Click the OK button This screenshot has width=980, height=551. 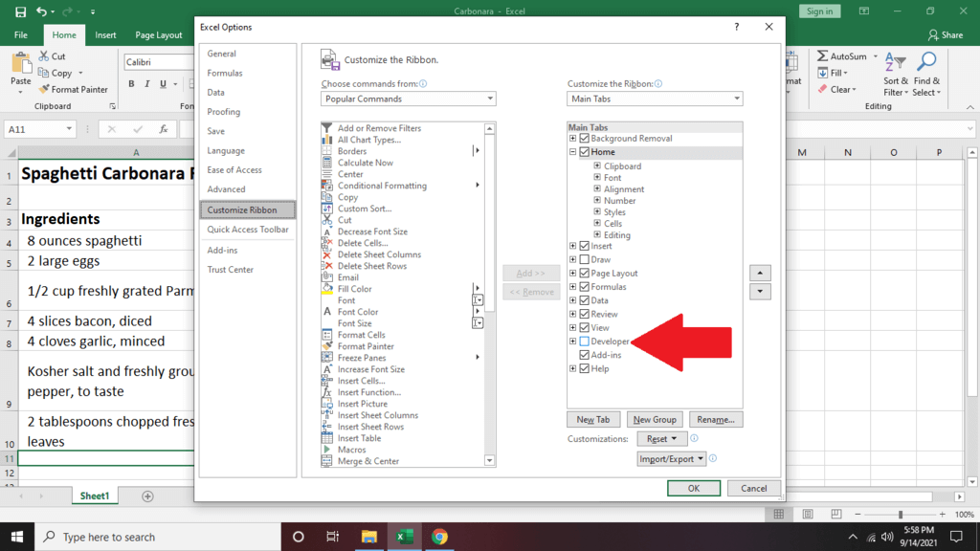pyautogui.click(x=694, y=488)
